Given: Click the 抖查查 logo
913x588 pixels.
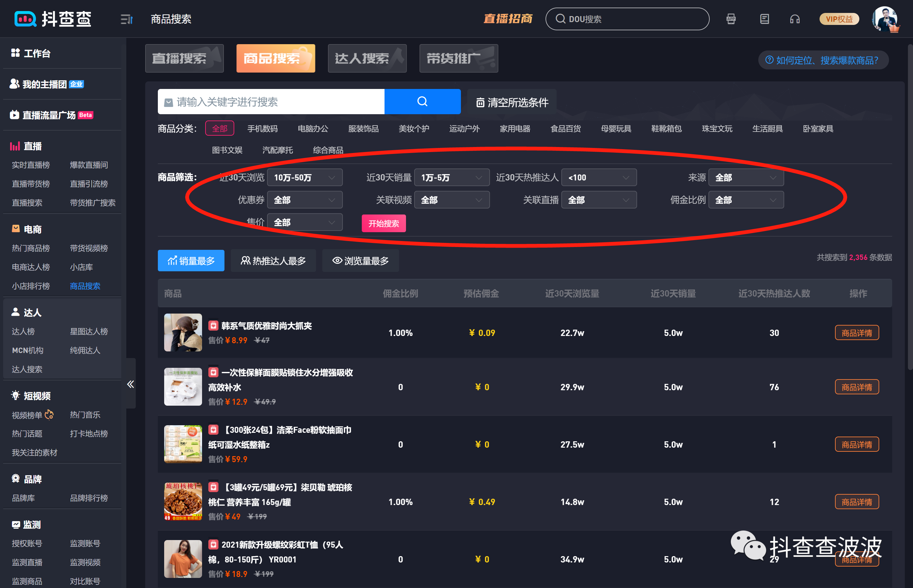Looking at the screenshot, I should (x=53, y=19).
